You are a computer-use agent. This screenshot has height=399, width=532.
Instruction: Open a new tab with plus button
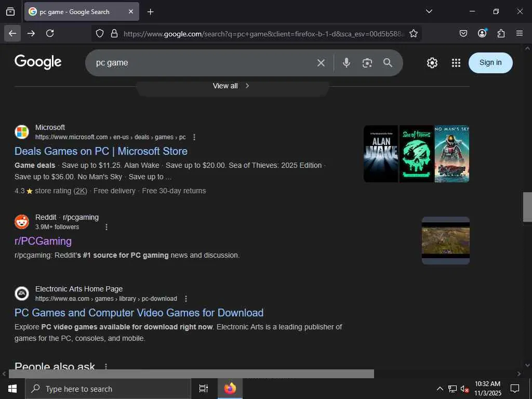(150, 12)
